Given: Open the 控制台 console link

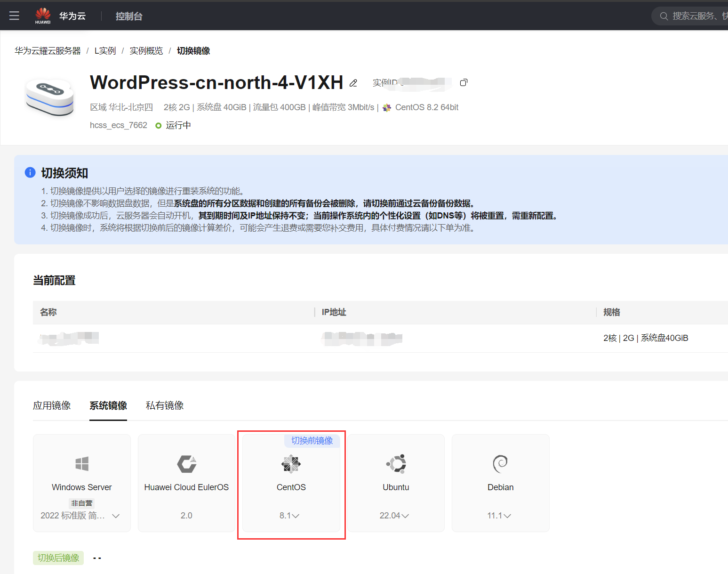Looking at the screenshot, I should coord(129,16).
